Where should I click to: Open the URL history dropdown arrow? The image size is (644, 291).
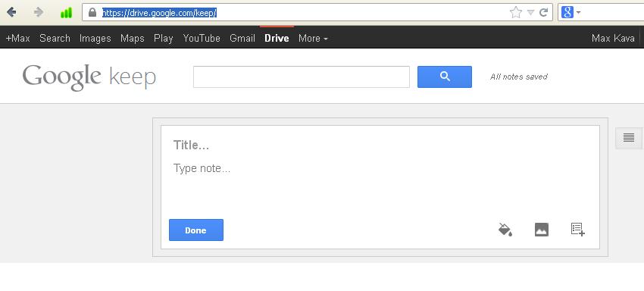click(530, 13)
